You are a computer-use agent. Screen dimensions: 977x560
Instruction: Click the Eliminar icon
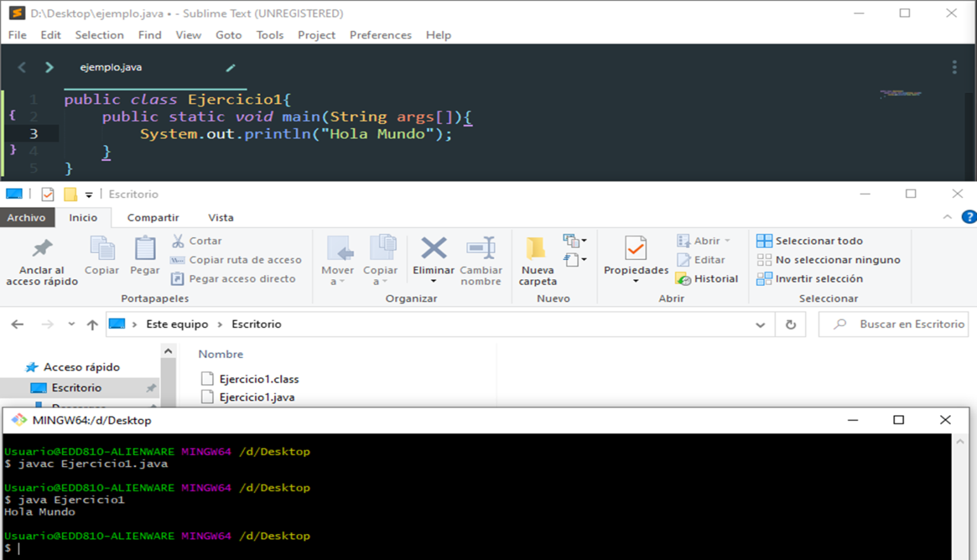(433, 249)
